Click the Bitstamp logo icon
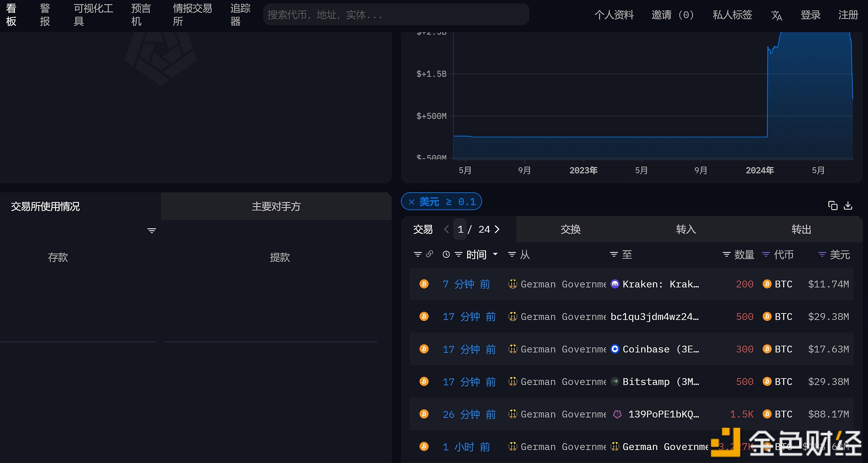Screen dimensions: 868x463 coord(615,381)
